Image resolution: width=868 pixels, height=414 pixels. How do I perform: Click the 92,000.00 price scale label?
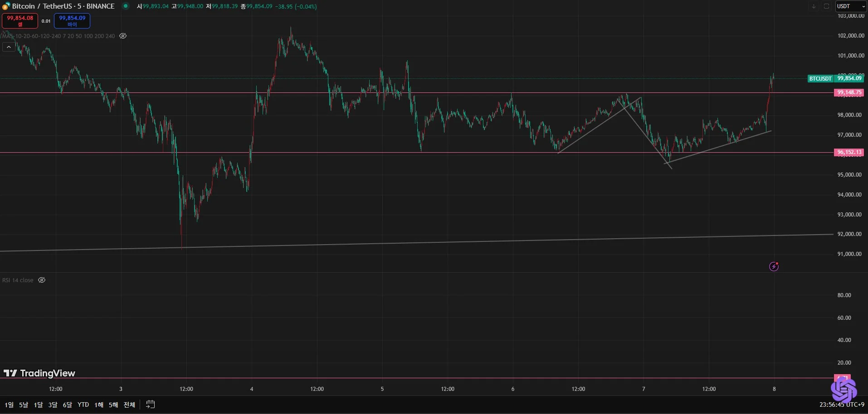click(849, 234)
